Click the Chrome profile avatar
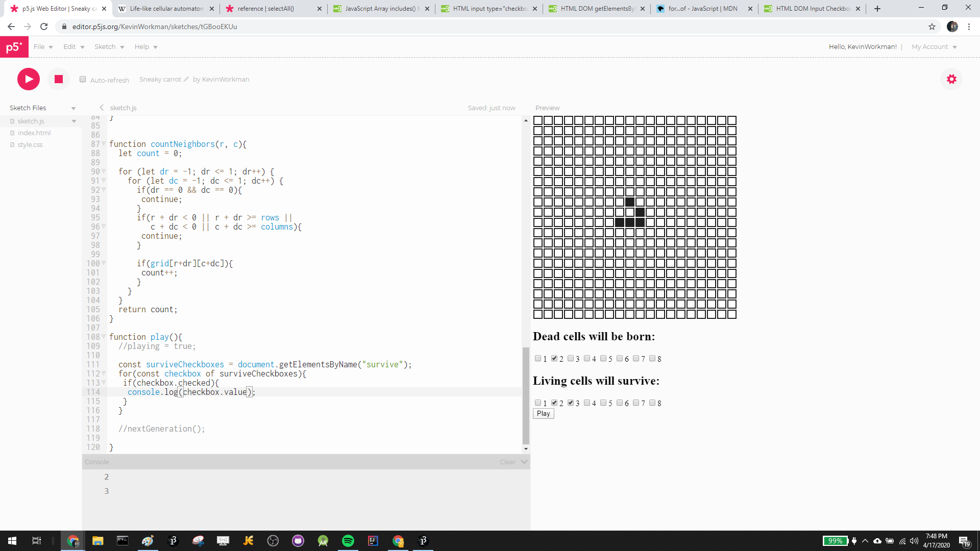 [952, 27]
